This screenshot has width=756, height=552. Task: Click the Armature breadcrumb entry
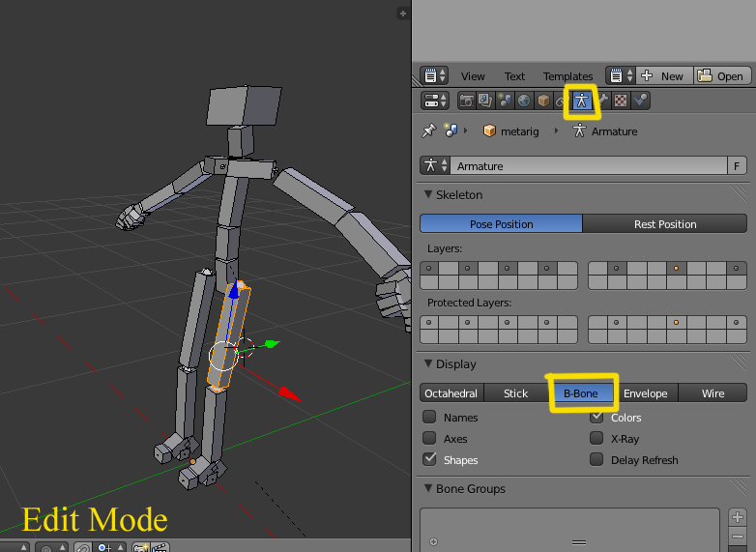tap(604, 131)
